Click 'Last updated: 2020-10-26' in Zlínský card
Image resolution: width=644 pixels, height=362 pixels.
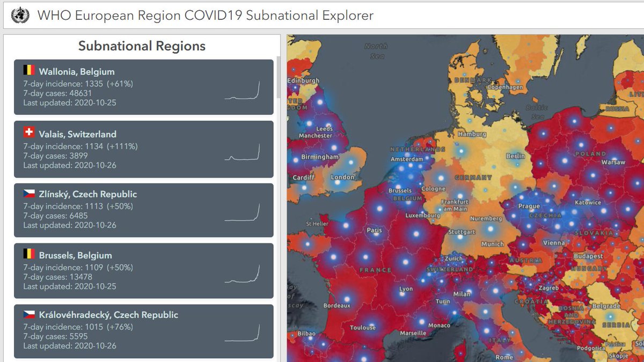coord(70,225)
